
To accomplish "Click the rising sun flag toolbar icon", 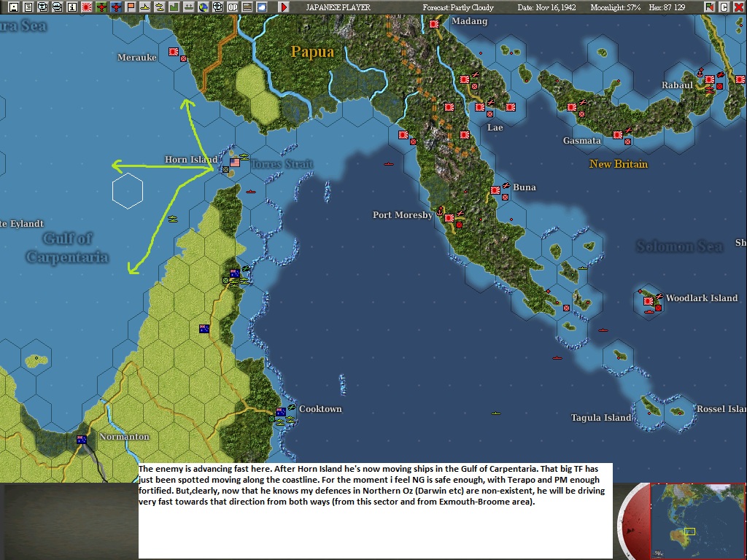I will (x=86, y=7).
